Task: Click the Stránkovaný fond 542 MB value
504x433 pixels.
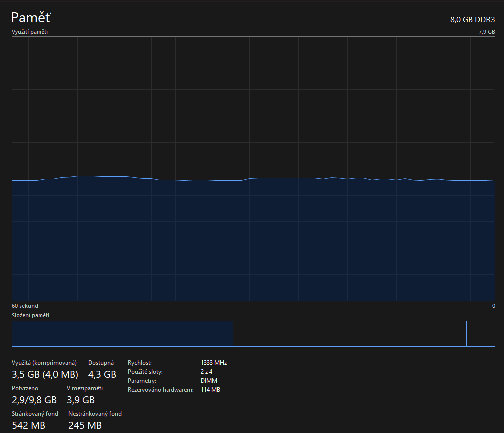Action: [x=28, y=425]
